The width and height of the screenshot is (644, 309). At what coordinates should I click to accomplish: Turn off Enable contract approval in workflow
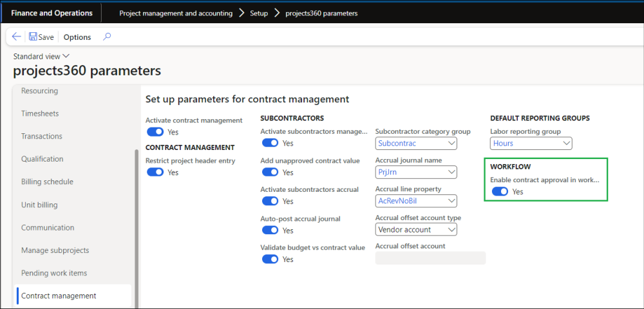tap(500, 191)
